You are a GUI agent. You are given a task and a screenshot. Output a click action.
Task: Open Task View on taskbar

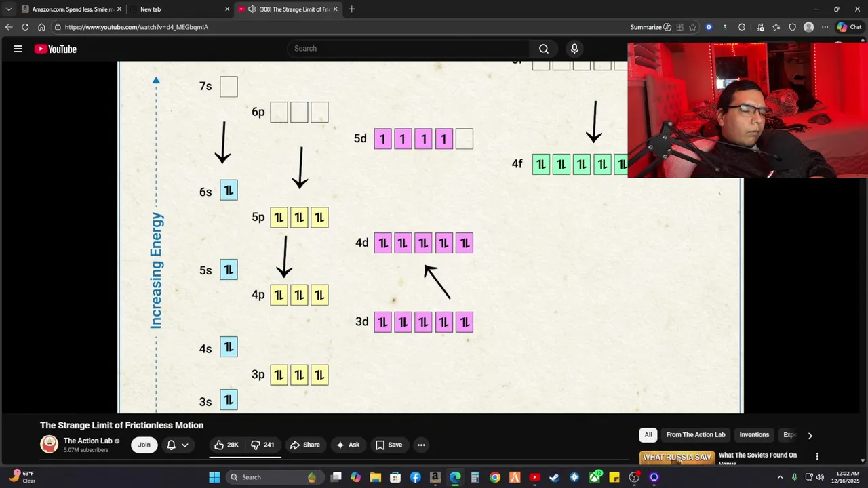pyautogui.click(x=336, y=477)
